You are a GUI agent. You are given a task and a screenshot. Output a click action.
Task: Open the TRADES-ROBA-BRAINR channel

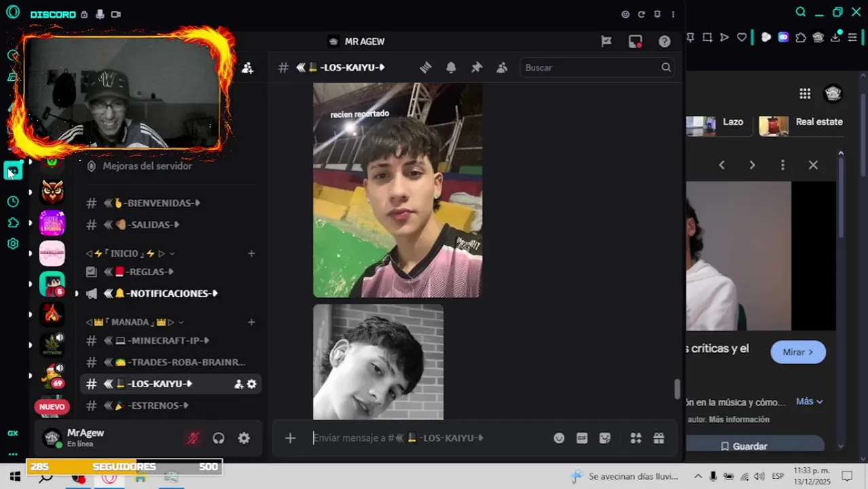point(168,362)
